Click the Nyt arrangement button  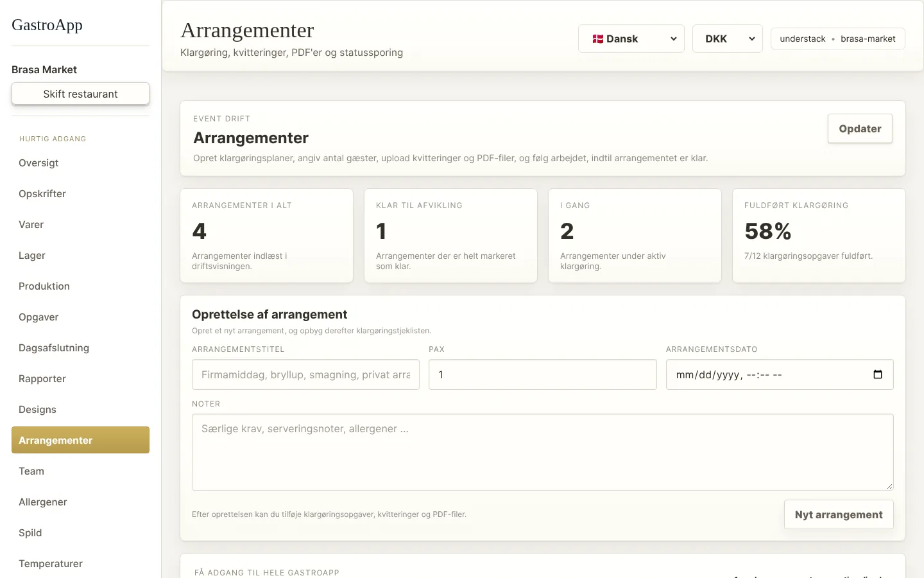(x=839, y=514)
